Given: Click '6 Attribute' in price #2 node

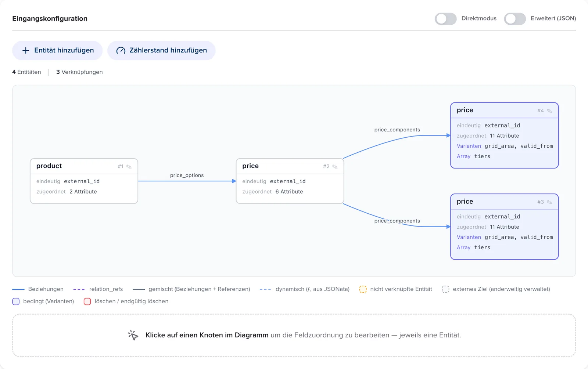Looking at the screenshot, I should [x=289, y=192].
